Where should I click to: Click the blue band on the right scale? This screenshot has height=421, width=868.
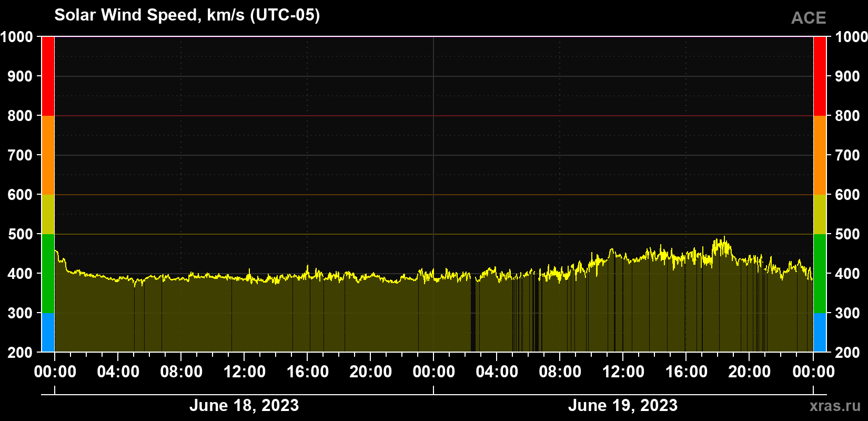click(820, 333)
